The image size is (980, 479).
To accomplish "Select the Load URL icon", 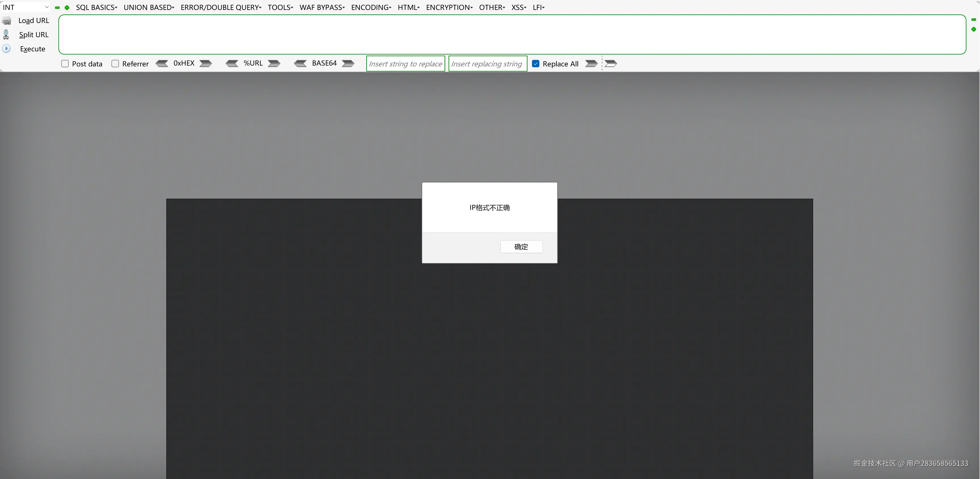I will tap(6, 20).
